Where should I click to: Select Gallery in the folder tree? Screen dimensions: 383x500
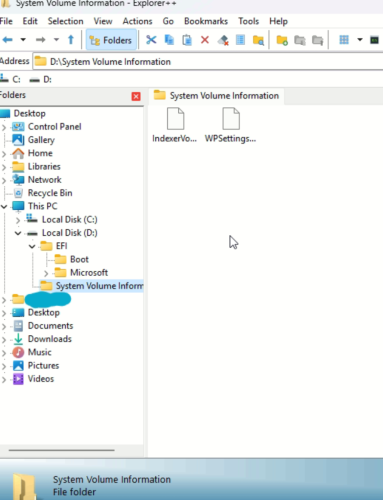point(41,140)
